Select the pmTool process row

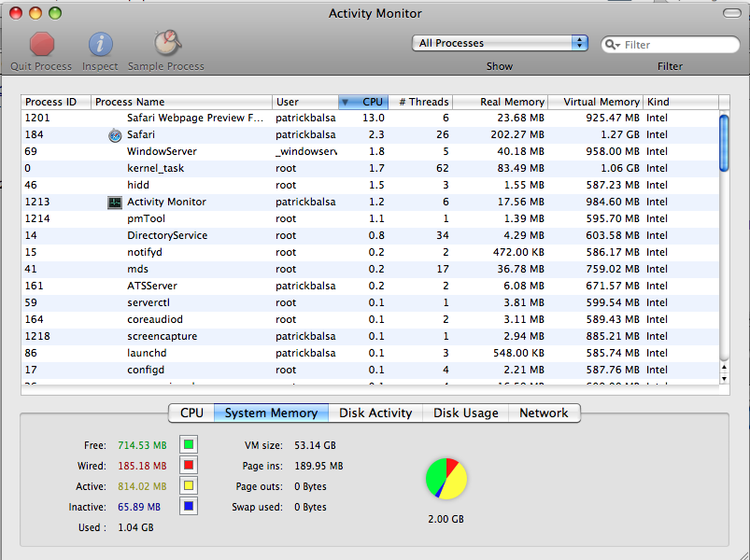point(370,218)
